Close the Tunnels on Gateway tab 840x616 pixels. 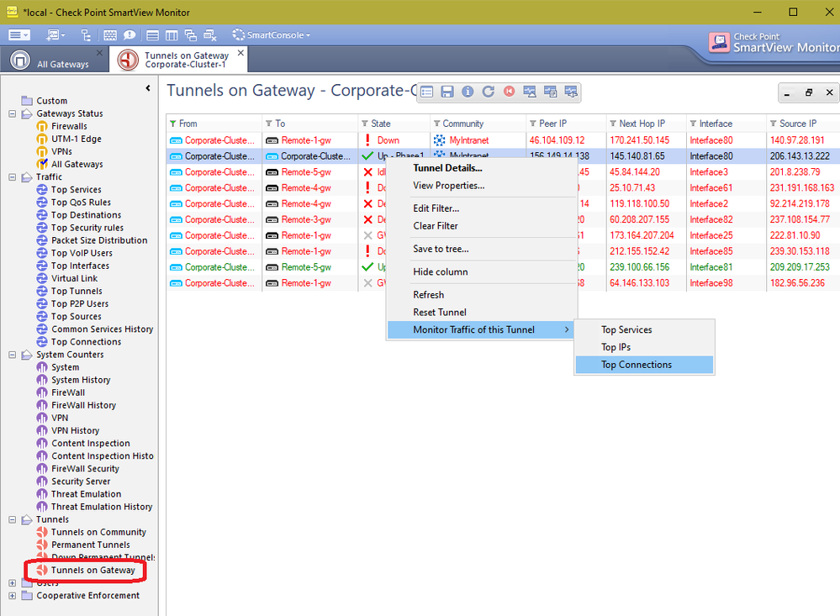pyautogui.click(x=240, y=53)
